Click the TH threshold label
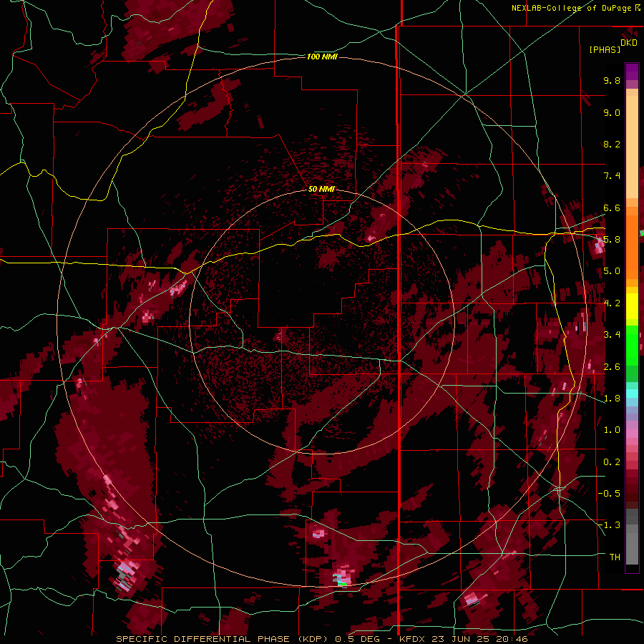The height and width of the screenshot is (644, 644). point(615,557)
